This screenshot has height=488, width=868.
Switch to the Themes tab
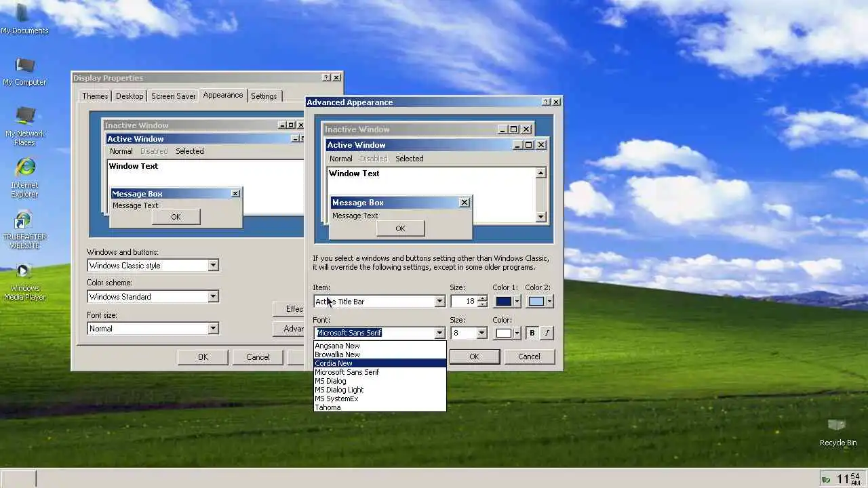pyautogui.click(x=95, y=96)
